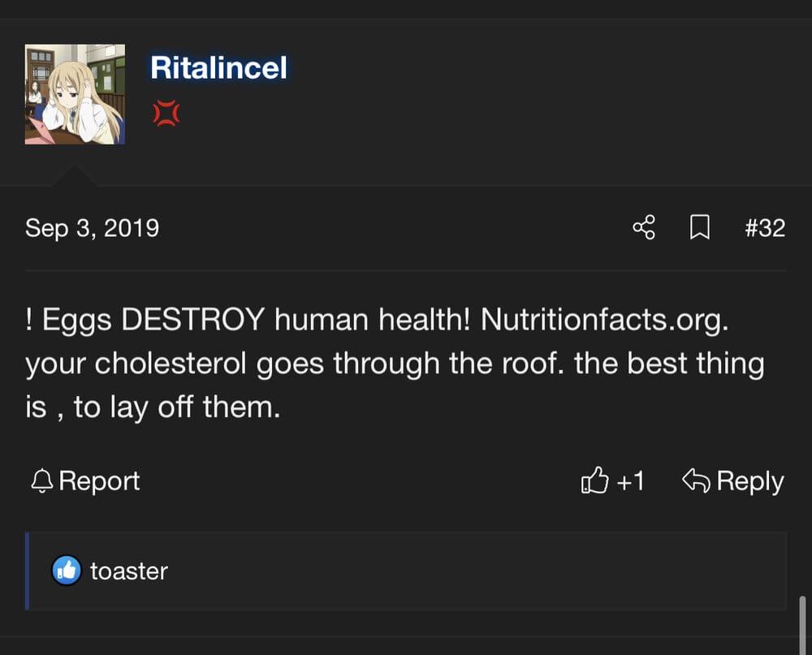Open the #32 post permalink
812x655 pixels.
(765, 228)
